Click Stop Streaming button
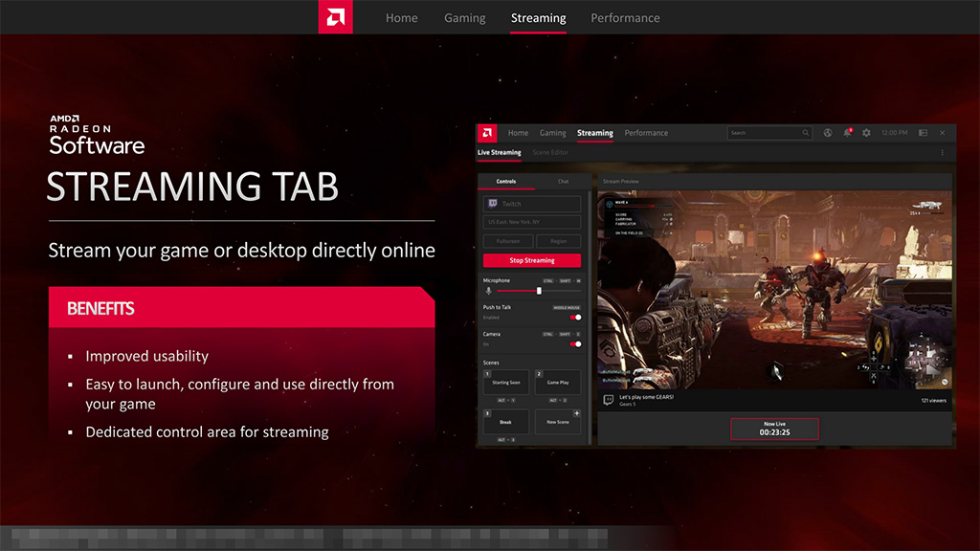This screenshot has height=551, width=980. [532, 260]
